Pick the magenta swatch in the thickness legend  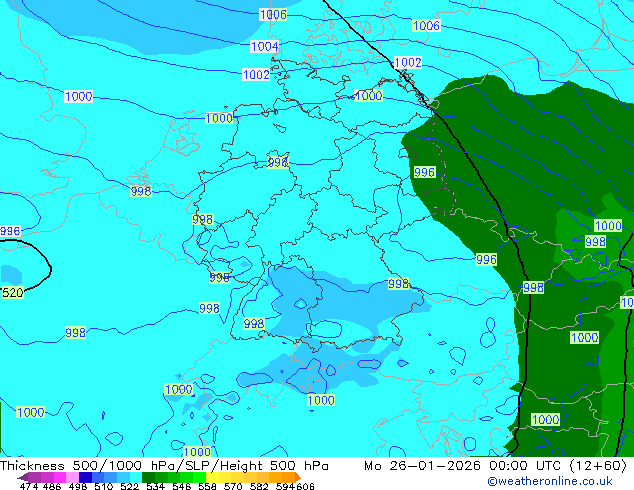click(x=60, y=477)
